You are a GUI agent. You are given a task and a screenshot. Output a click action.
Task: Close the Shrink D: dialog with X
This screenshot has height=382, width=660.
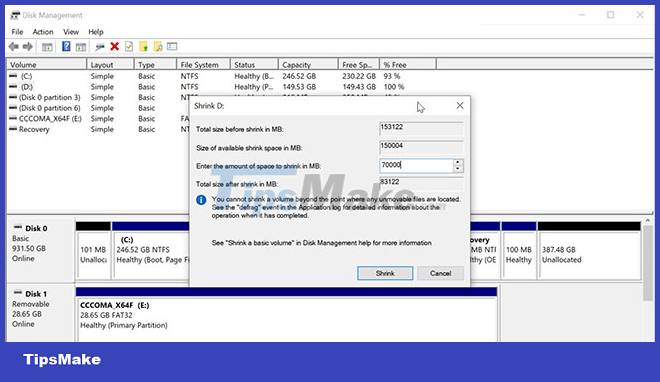pos(460,106)
